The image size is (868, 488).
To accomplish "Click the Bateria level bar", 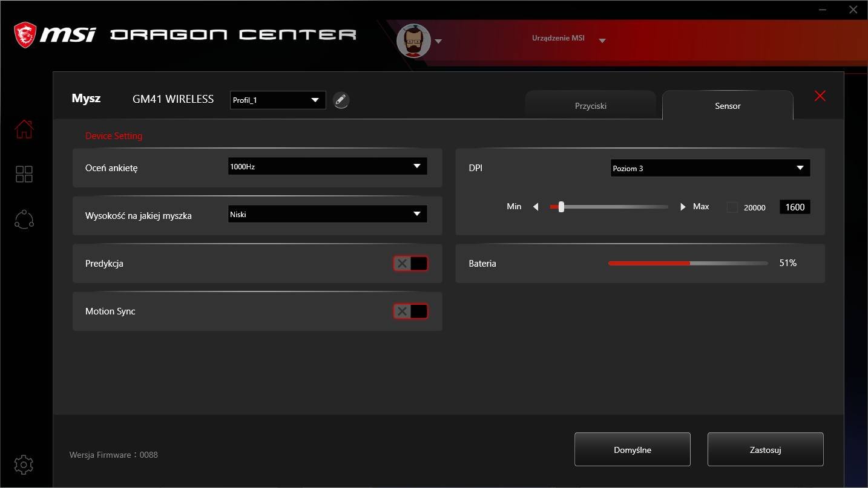I will [x=688, y=264].
